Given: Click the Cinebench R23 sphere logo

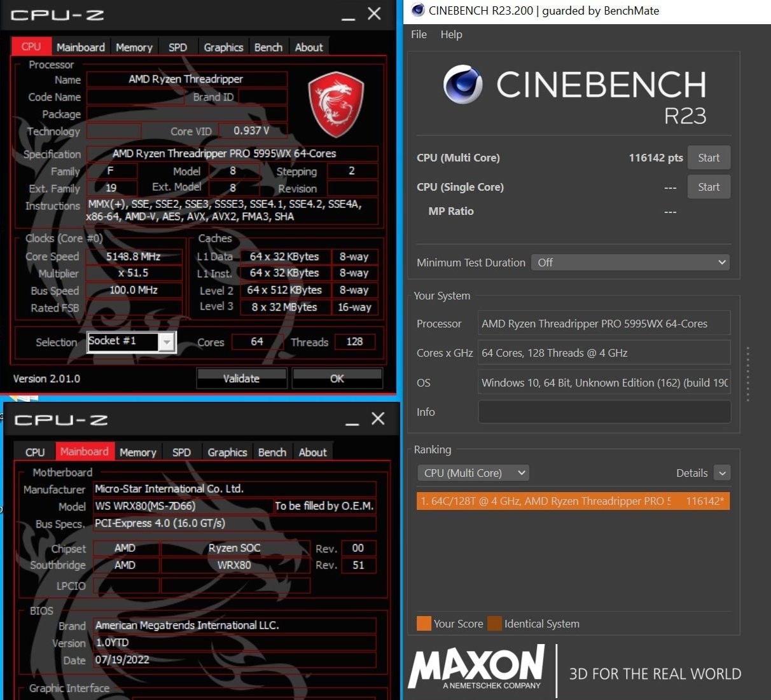Looking at the screenshot, I should coord(462,84).
